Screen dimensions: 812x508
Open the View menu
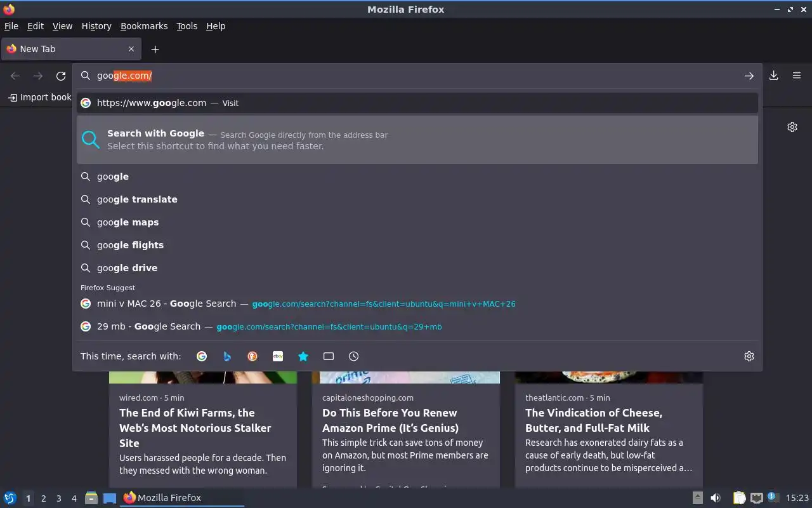tap(62, 26)
